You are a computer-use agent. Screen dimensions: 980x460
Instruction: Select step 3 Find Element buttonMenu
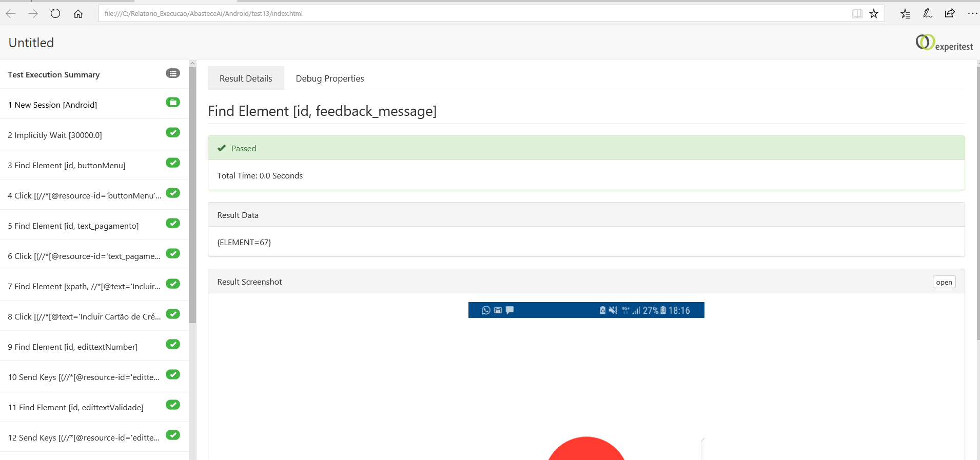click(67, 165)
